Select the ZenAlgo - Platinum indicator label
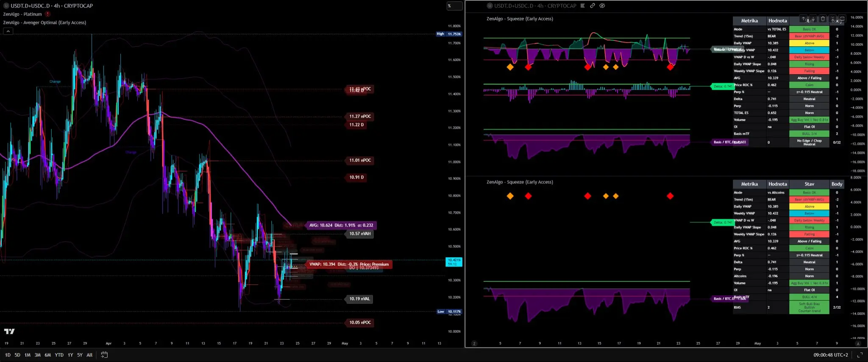The image size is (868, 362). click(22, 14)
